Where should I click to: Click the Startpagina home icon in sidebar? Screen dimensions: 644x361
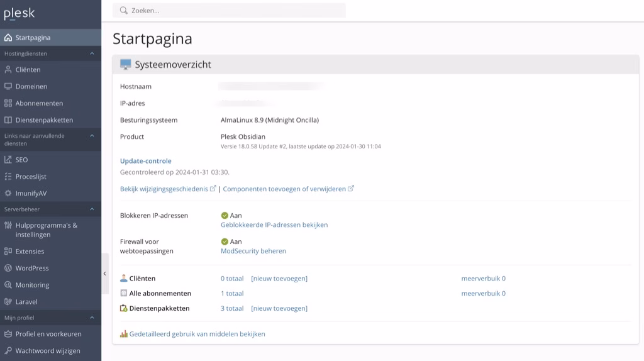pos(8,38)
